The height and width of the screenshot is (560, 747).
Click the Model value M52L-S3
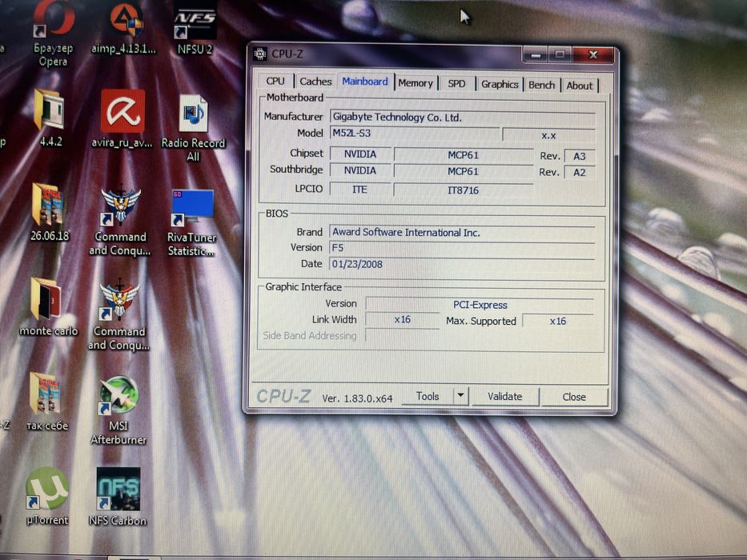tap(415, 134)
